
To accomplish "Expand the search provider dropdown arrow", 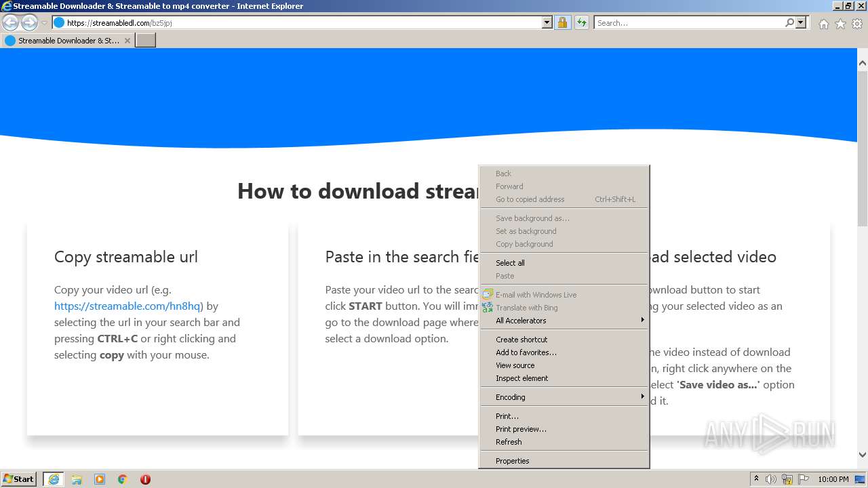I will pos(801,22).
